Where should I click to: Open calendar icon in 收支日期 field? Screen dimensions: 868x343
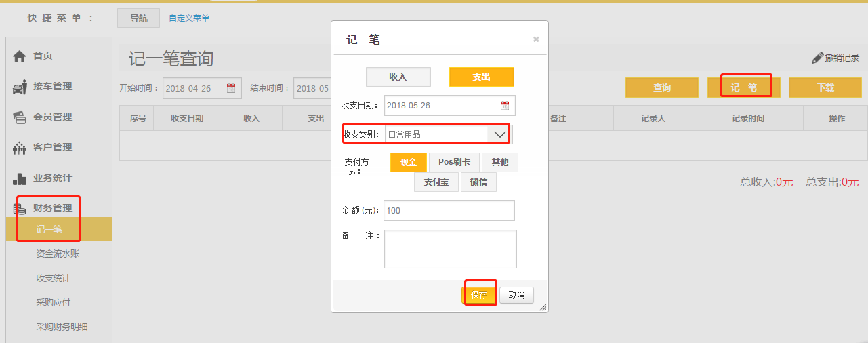[x=504, y=106]
